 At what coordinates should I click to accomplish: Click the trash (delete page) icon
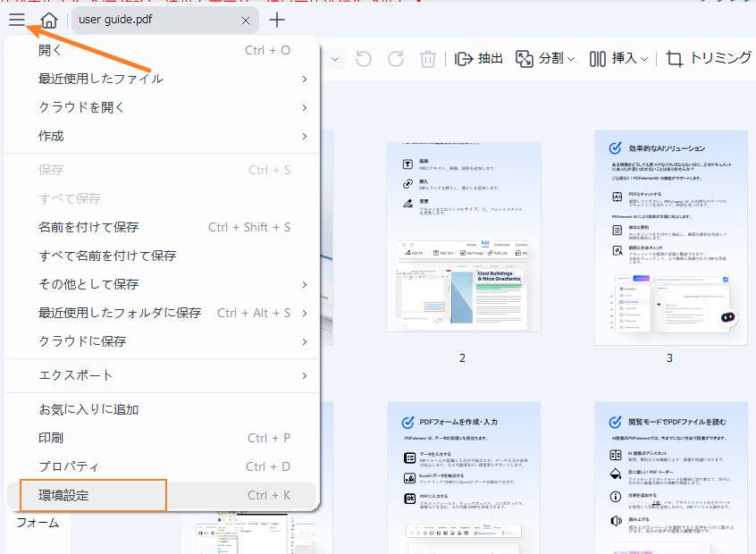[427, 58]
